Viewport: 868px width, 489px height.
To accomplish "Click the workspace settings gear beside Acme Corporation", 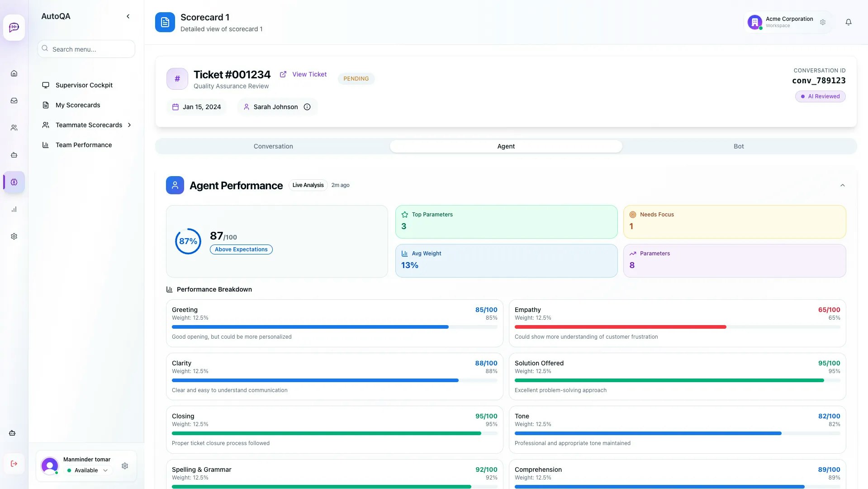I will click(823, 22).
